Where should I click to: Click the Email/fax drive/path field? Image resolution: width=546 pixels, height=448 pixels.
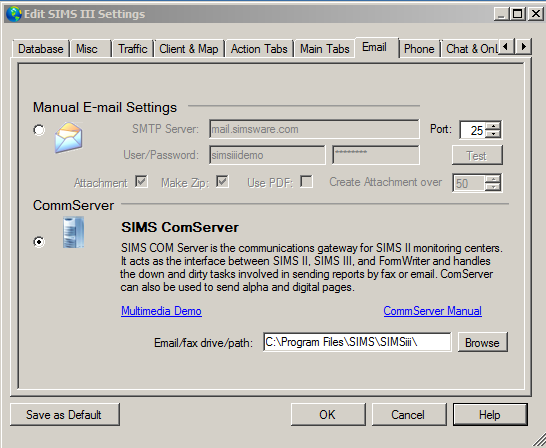[x=357, y=342]
